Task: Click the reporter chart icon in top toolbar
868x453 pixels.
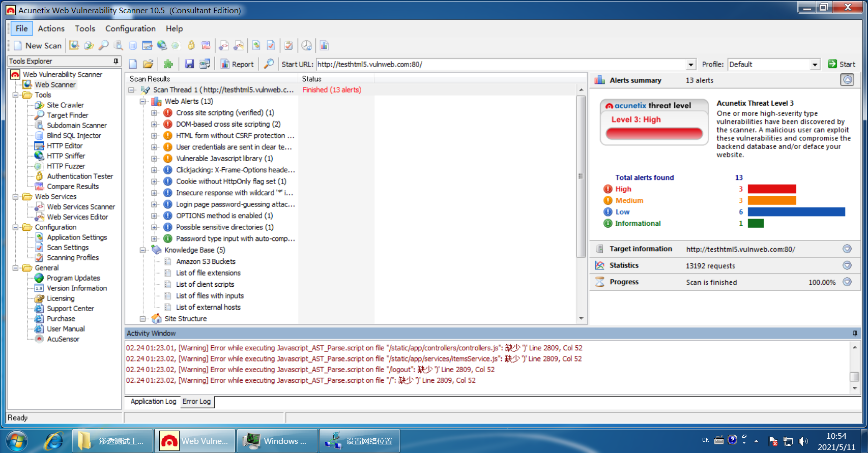Action: point(324,46)
